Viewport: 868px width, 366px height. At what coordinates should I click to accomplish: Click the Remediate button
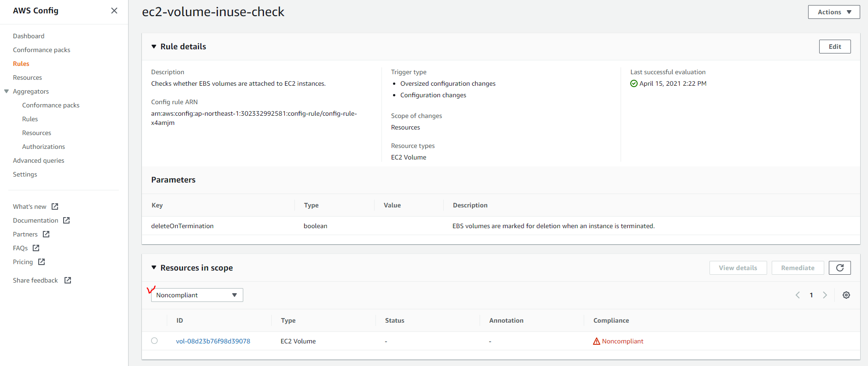(x=798, y=268)
